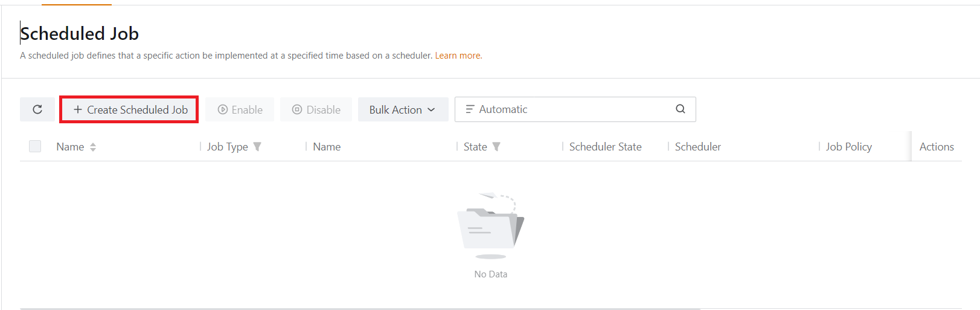Click Create Scheduled Job button

coord(129,110)
